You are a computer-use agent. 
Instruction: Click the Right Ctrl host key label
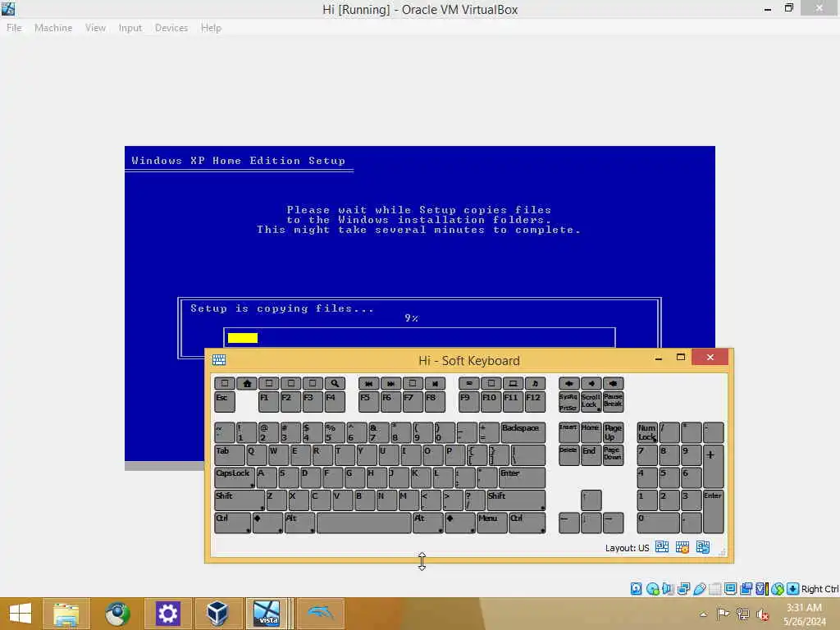[x=819, y=589]
